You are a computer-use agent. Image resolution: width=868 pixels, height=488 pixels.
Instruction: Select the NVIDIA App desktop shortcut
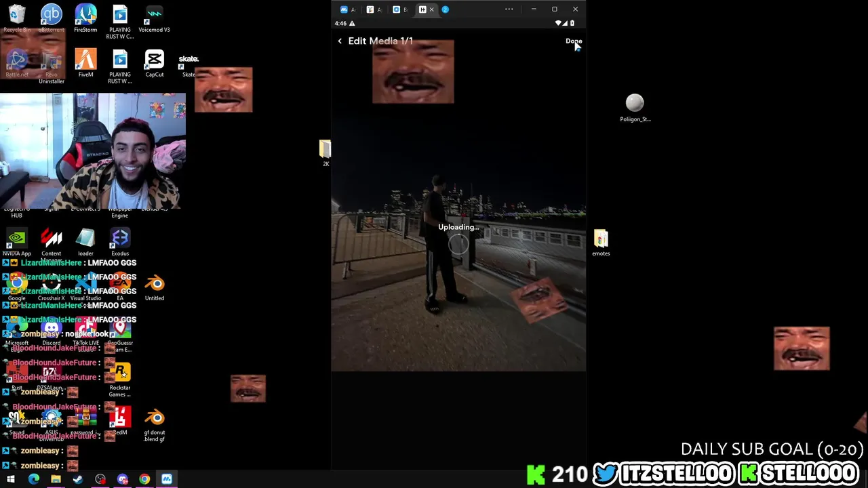(x=17, y=243)
